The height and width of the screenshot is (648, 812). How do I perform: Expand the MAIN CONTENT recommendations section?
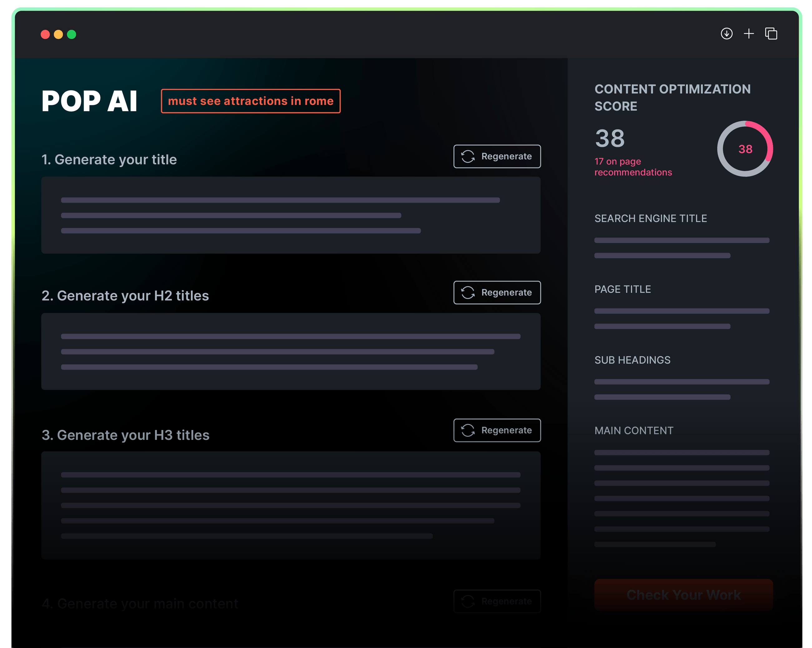tap(634, 430)
